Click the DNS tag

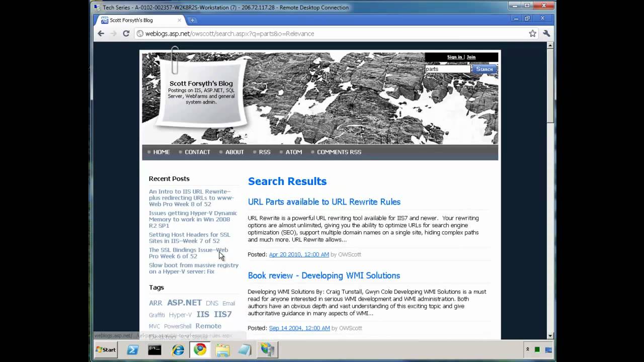212,303
